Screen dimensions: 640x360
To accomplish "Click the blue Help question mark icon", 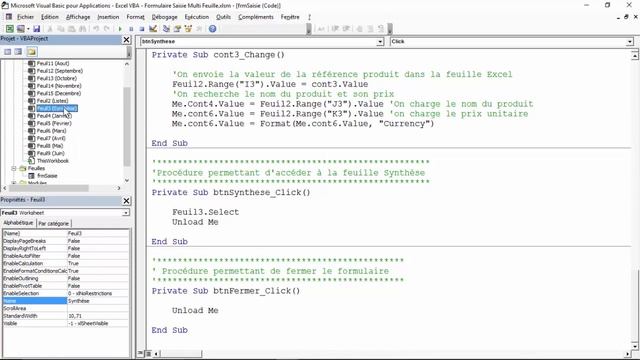I will point(212,29).
